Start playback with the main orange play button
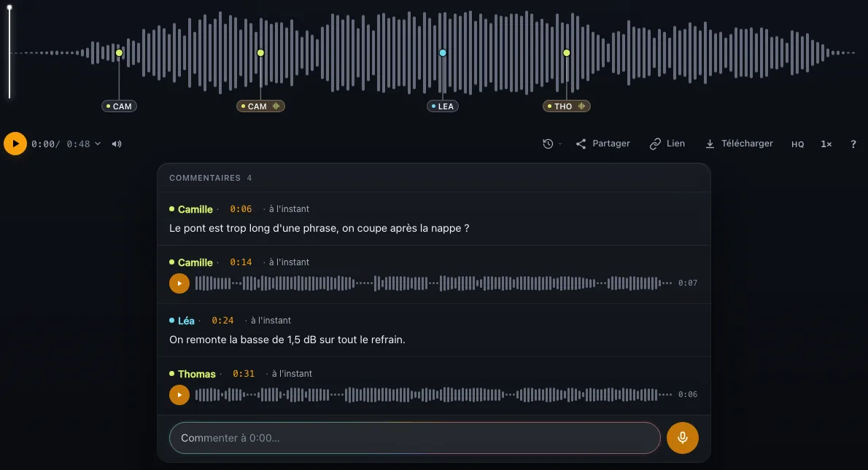 coord(15,144)
